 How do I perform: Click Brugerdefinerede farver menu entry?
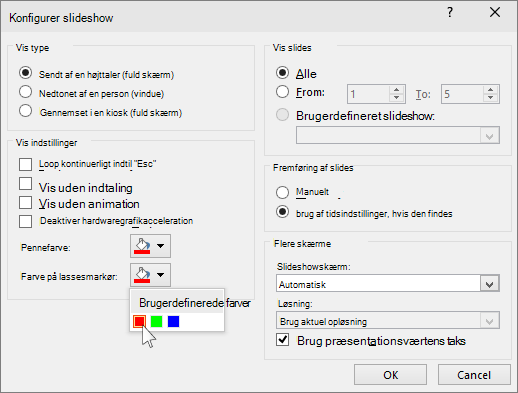(x=177, y=303)
